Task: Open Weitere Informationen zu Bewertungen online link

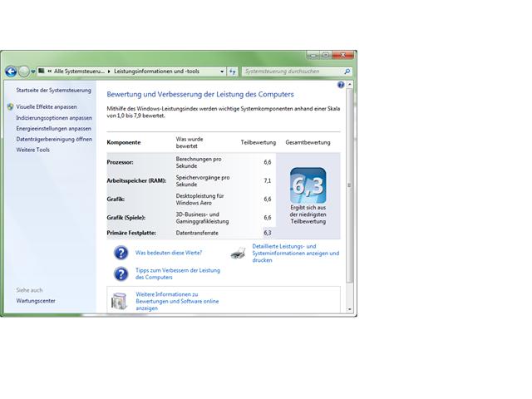Action: pos(177,301)
